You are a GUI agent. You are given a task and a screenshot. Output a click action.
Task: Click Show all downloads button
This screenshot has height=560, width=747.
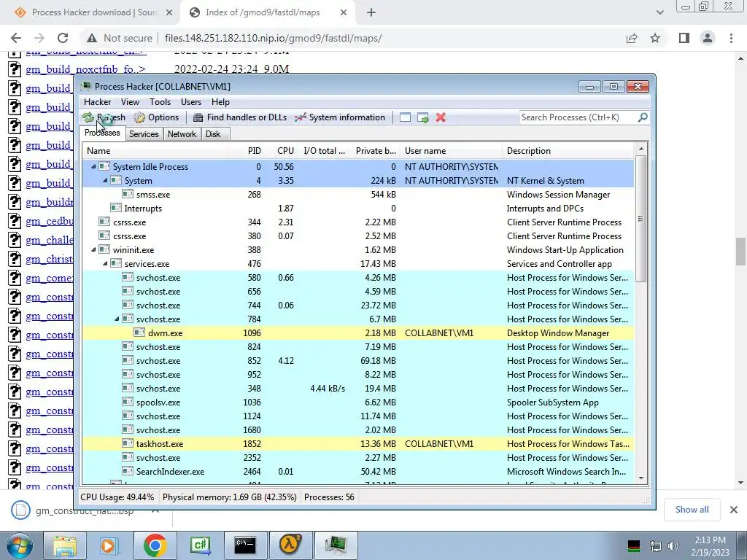point(692,510)
